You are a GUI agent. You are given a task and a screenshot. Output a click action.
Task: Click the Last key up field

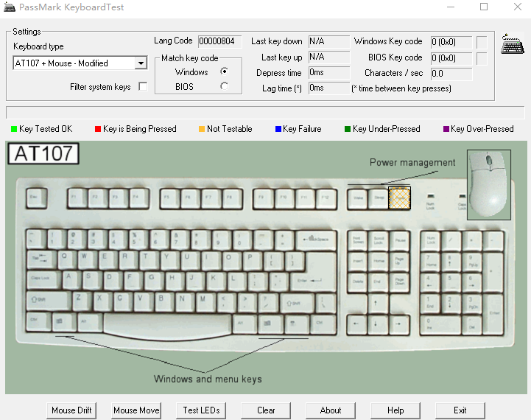tap(328, 57)
